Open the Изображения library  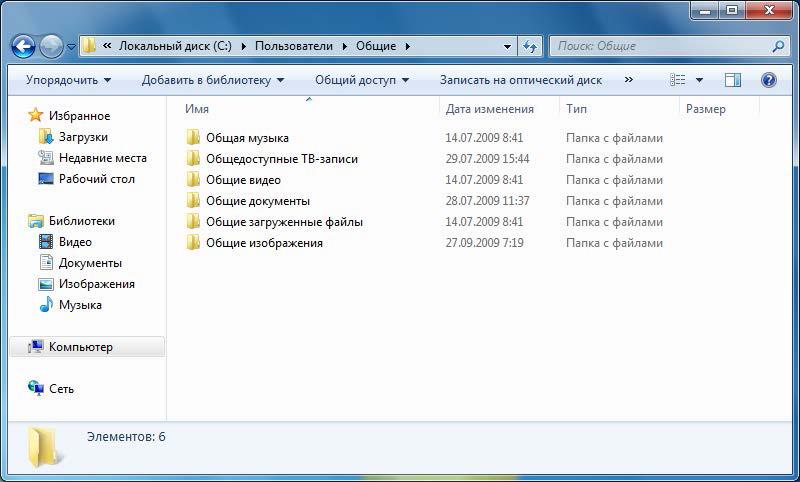click(x=97, y=284)
